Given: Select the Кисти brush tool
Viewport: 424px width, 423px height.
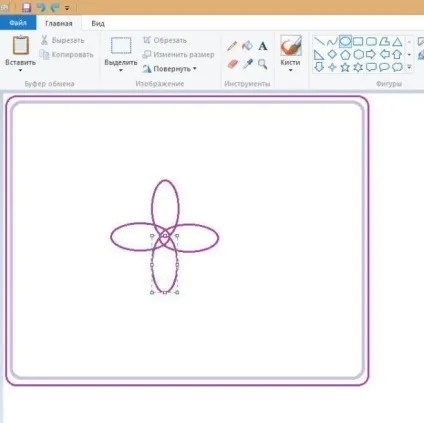Looking at the screenshot, I should 291,45.
